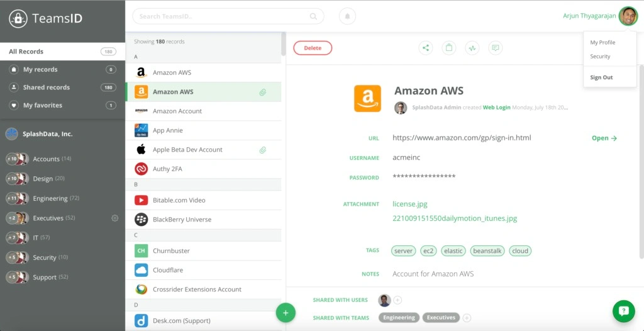644x331 pixels.
Task: Click the detail panel scrollbar
Action: tap(641, 161)
